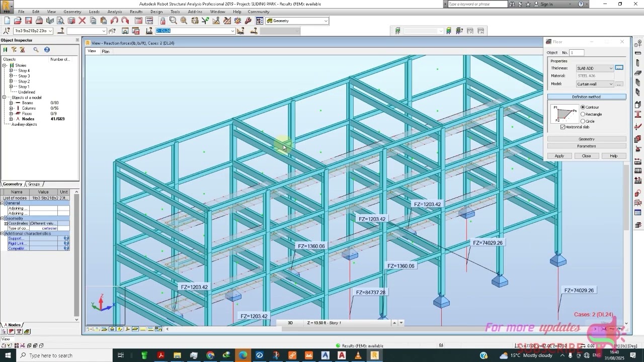Click the browse button next to Thickness
This screenshot has width=644, height=362.
[619, 68]
